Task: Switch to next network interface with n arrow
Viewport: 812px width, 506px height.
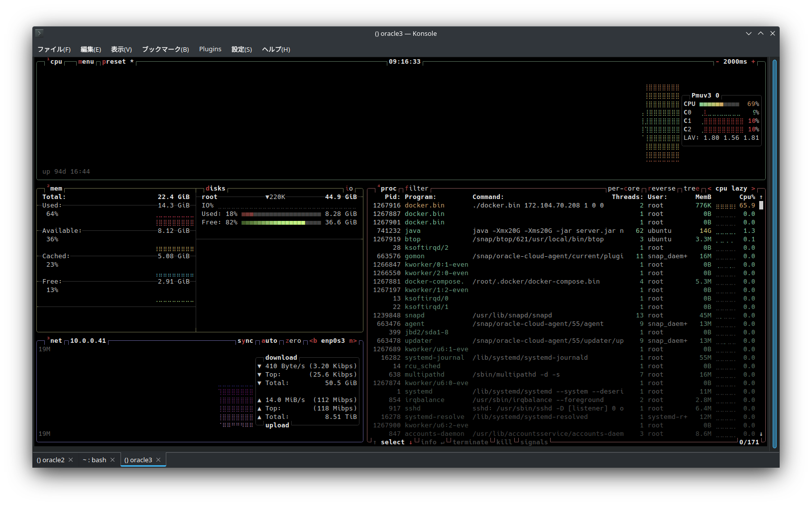Action: tap(352, 341)
